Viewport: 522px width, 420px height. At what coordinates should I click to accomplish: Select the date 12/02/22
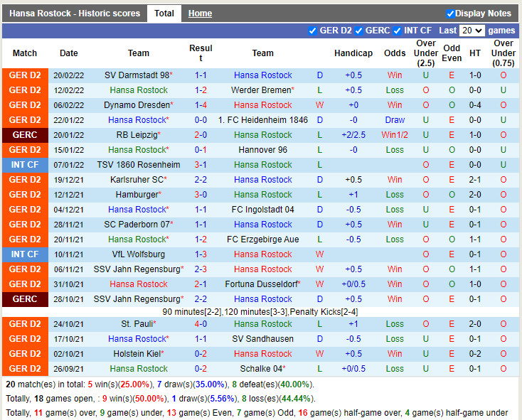[x=68, y=90]
